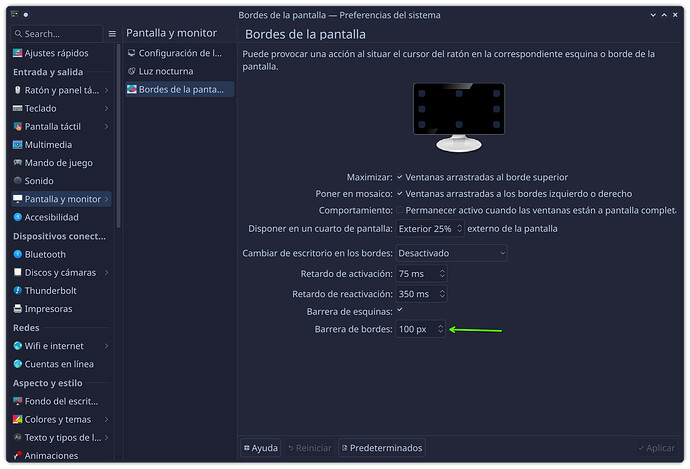Click the 75 ms value field
Image resolution: width=690 pixels, height=469 pixels.
point(417,274)
